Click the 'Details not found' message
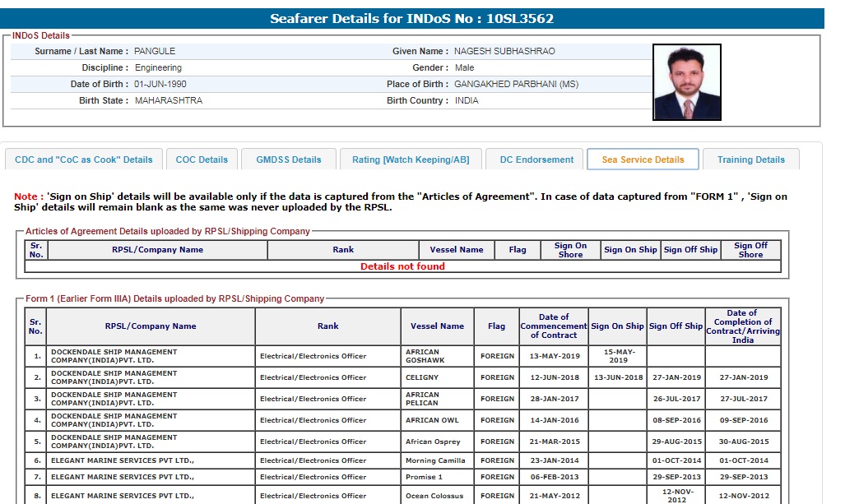This screenshot has width=859, height=504. click(x=402, y=266)
